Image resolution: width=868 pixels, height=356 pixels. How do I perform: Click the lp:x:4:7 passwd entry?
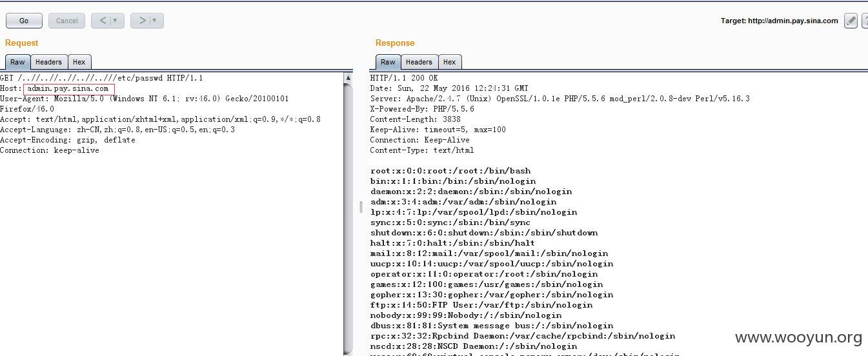pos(474,212)
